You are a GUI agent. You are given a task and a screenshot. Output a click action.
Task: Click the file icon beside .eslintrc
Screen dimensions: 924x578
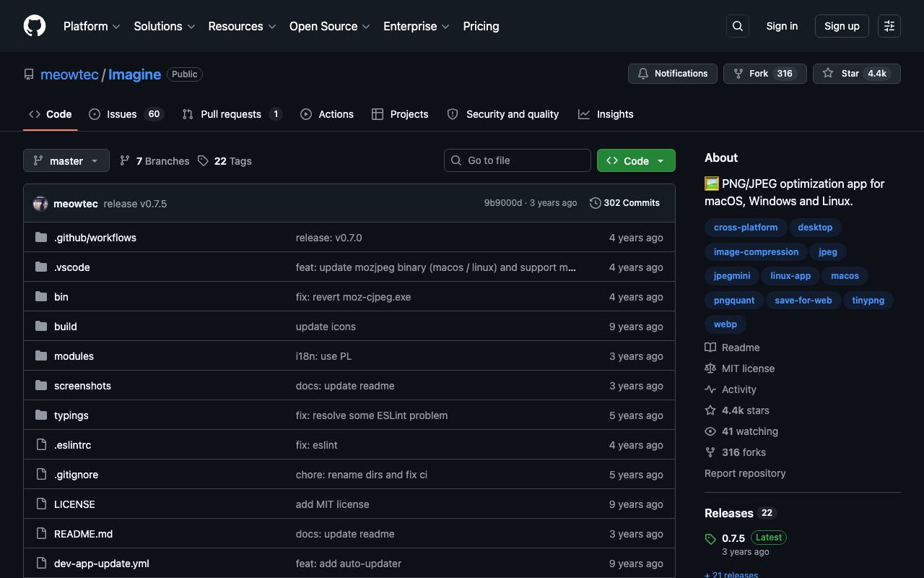[41, 444]
